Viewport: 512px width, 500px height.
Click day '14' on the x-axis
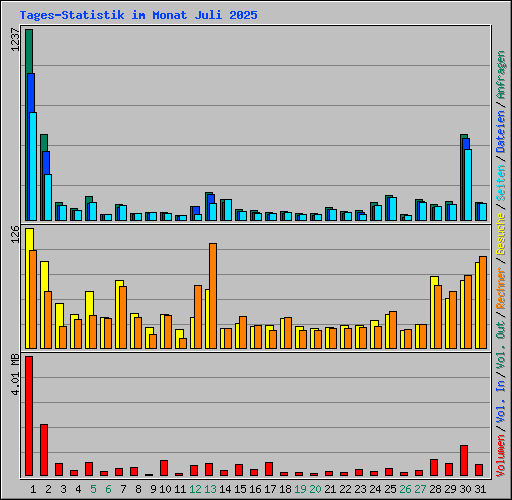(225, 489)
